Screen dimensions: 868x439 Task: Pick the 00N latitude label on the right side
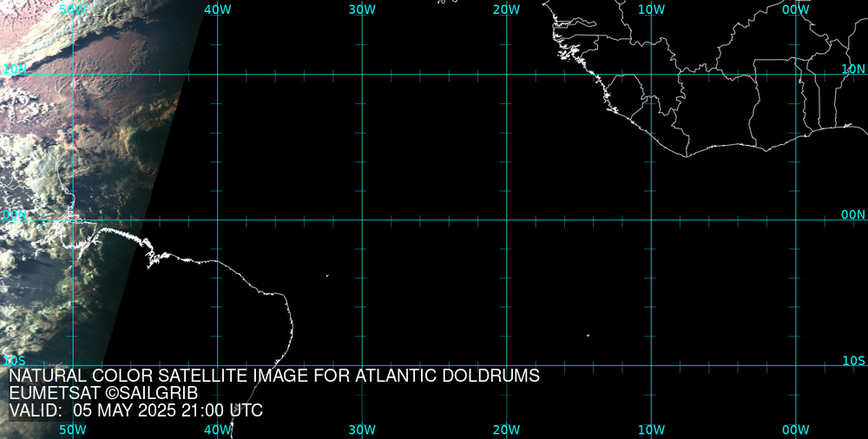pos(853,215)
